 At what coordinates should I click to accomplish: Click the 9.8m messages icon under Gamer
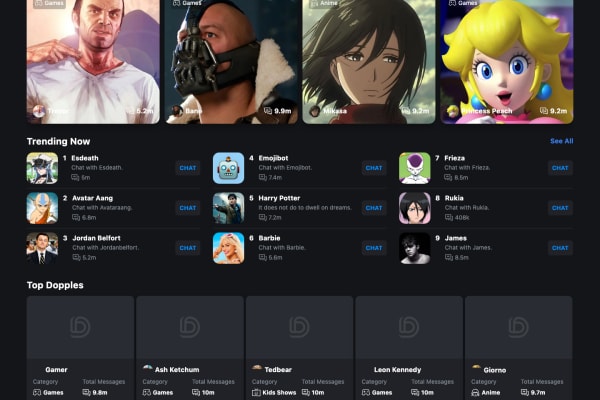pos(86,392)
